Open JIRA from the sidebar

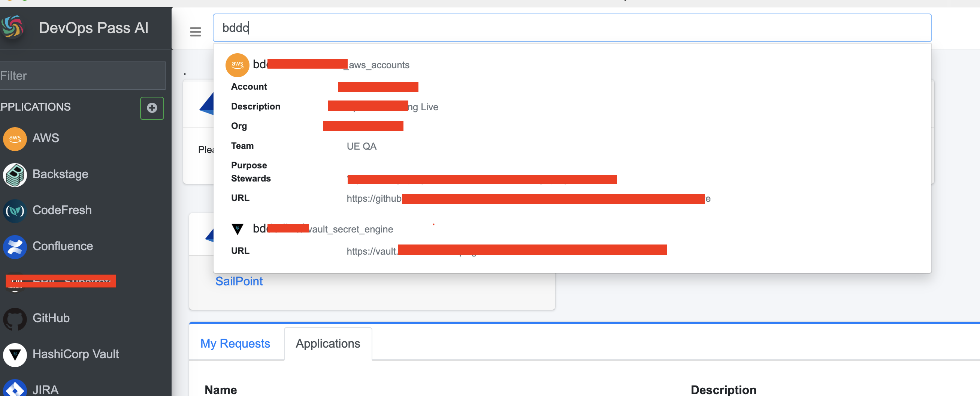tap(46, 388)
